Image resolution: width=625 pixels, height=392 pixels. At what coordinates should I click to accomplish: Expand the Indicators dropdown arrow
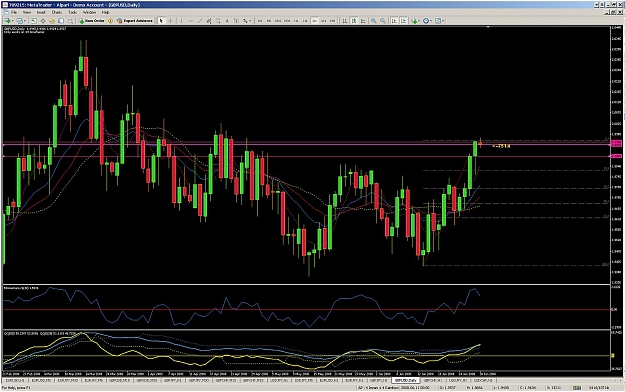click(420, 21)
